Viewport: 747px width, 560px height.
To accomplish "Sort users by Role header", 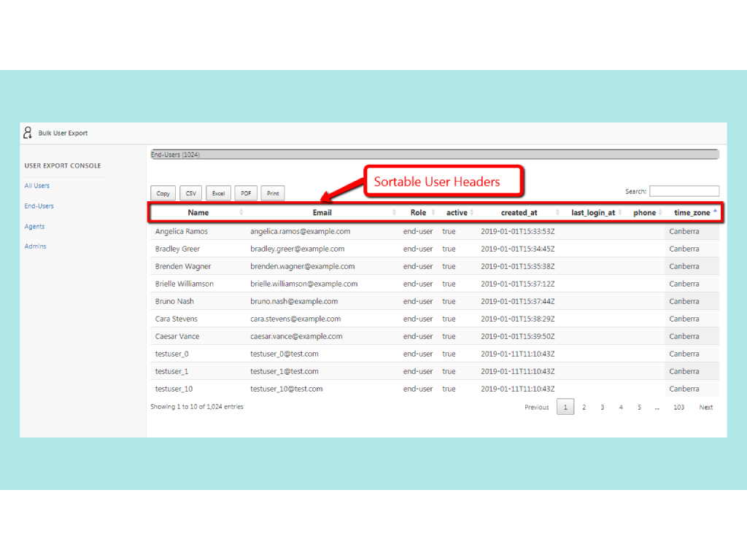I will [418, 213].
